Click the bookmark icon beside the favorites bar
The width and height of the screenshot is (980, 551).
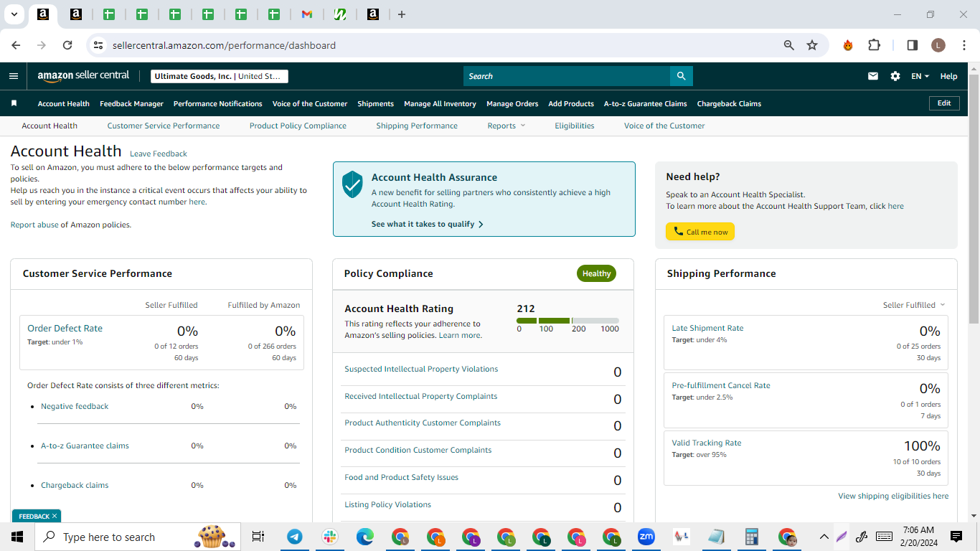coord(14,103)
